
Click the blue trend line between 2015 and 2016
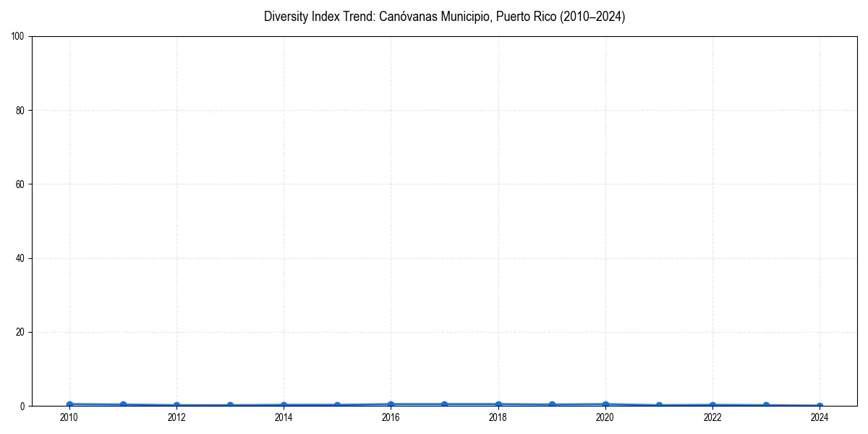click(364, 404)
